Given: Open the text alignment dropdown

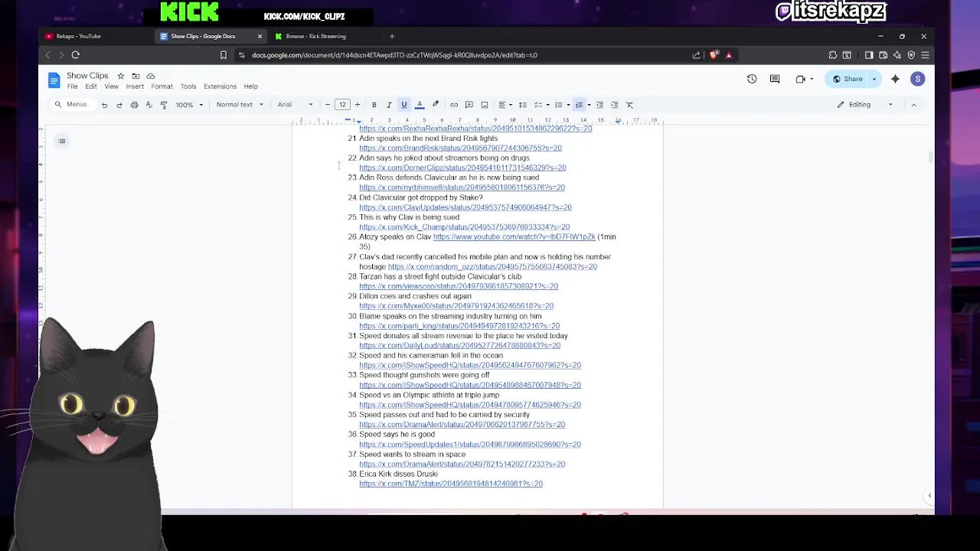Looking at the screenshot, I should pos(505,105).
